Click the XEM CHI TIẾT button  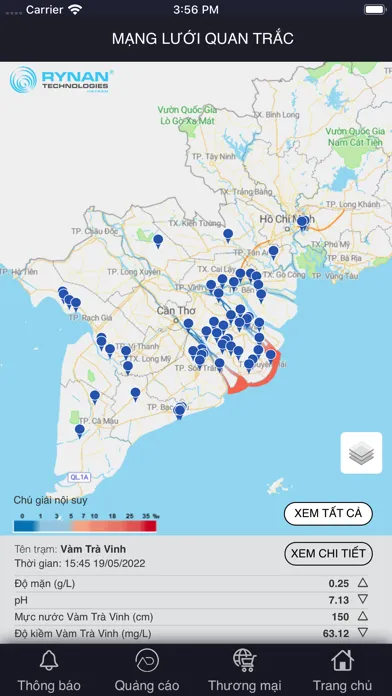tap(328, 554)
